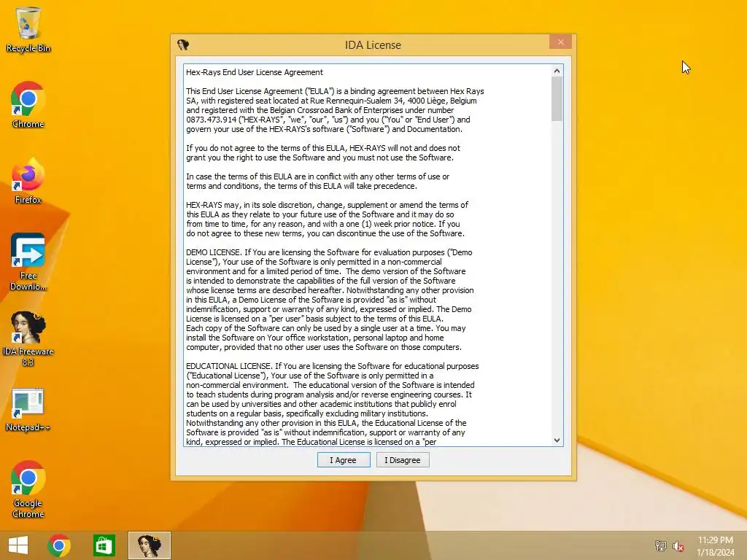The width and height of the screenshot is (747, 560).
Task: Select the Firefox desktop shortcut
Action: [x=28, y=181]
